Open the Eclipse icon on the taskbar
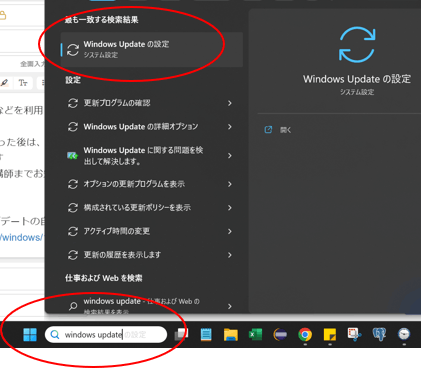This screenshot has width=421, height=375. pyautogui.click(x=280, y=334)
